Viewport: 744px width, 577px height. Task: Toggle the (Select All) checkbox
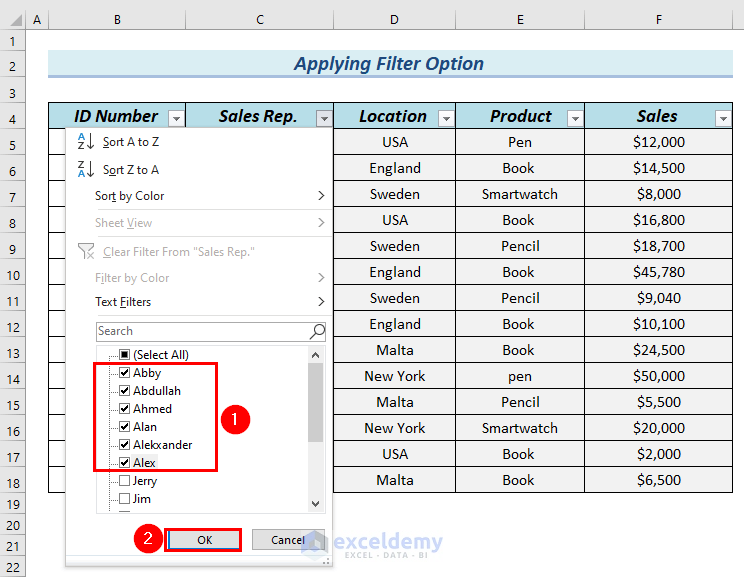(124, 355)
